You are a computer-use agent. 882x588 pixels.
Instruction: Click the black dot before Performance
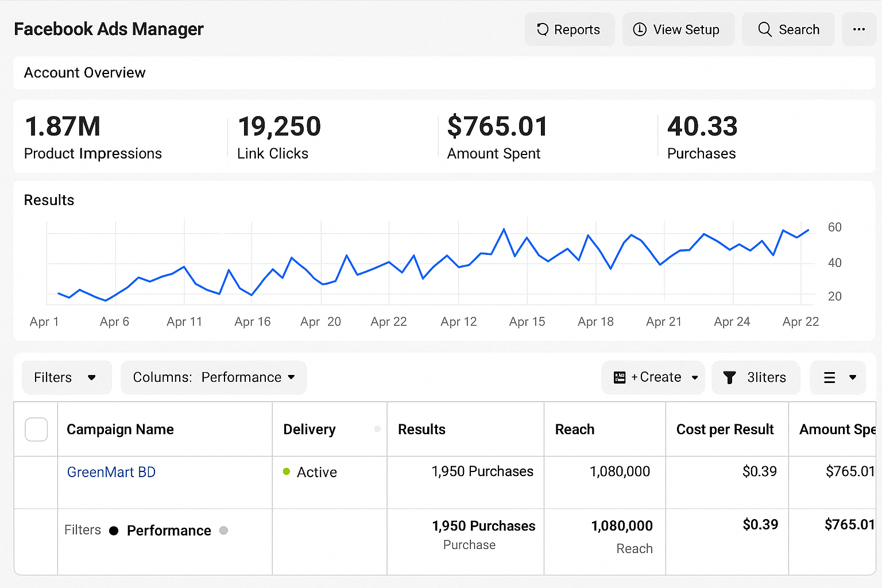pyautogui.click(x=114, y=531)
